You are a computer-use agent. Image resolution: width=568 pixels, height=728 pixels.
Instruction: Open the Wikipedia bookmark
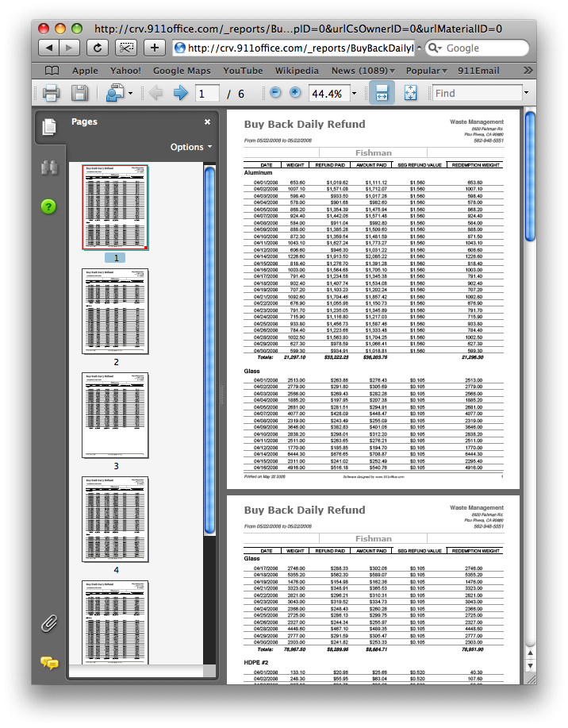tap(297, 71)
